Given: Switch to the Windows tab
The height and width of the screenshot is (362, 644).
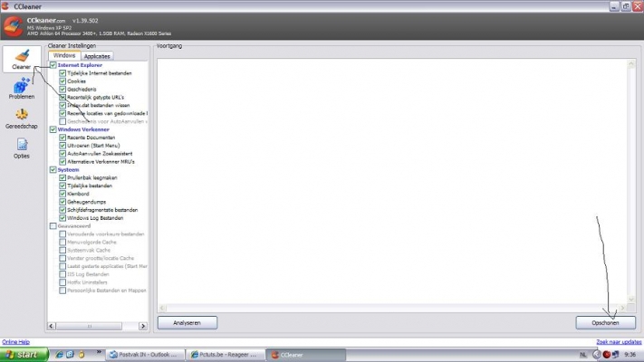Looking at the screenshot, I should 64,55.
